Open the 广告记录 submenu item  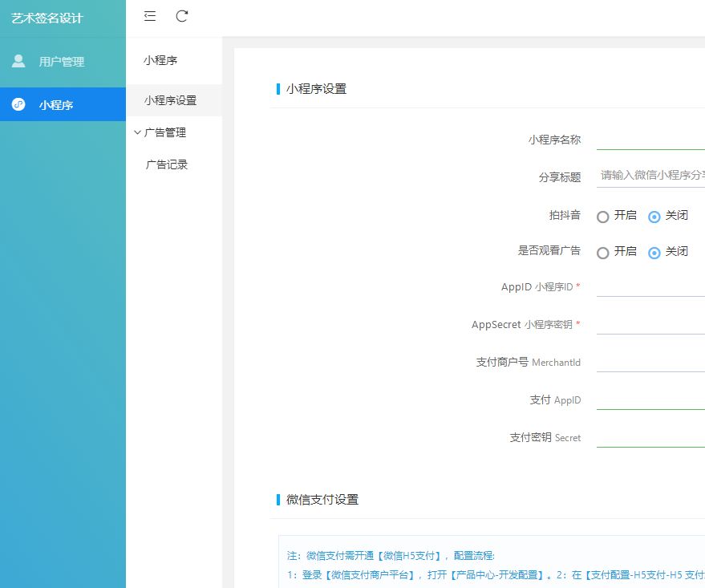[167, 164]
